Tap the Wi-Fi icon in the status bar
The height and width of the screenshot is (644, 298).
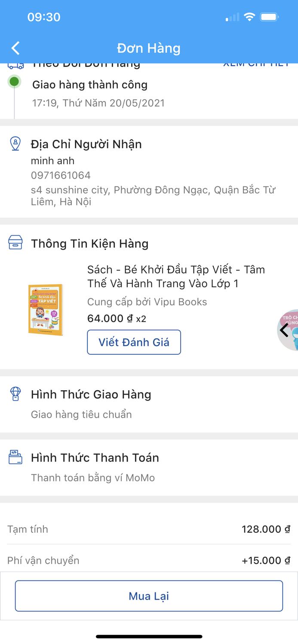pyautogui.click(x=250, y=17)
